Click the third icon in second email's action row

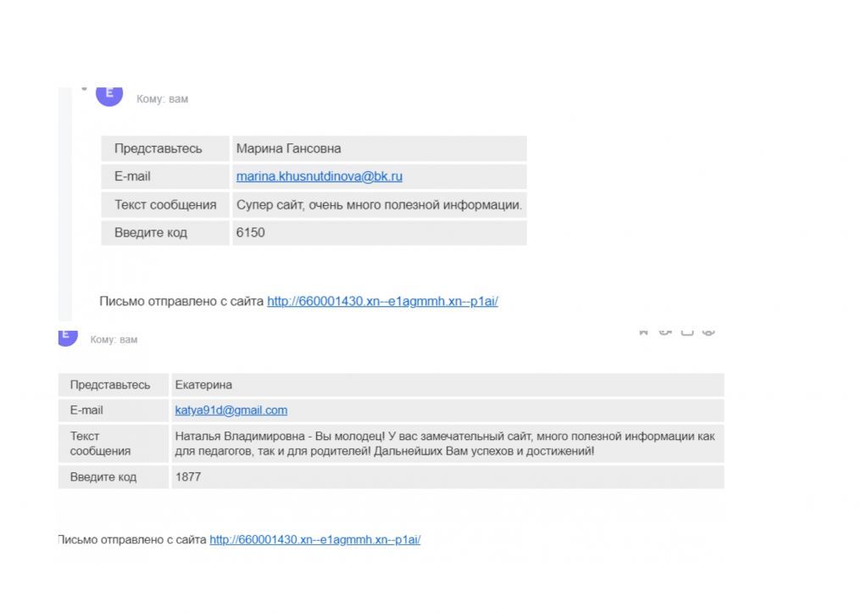(x=687, y=332)
